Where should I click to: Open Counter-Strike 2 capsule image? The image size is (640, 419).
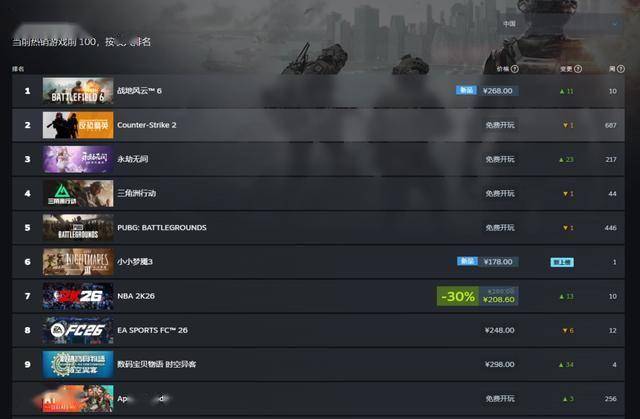point(78,125)
